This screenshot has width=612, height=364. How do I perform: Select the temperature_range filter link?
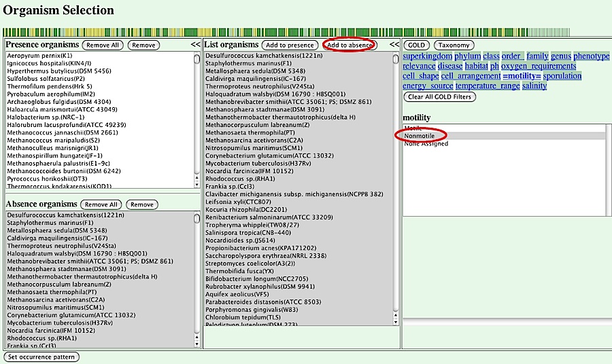[x=487, y=86]
